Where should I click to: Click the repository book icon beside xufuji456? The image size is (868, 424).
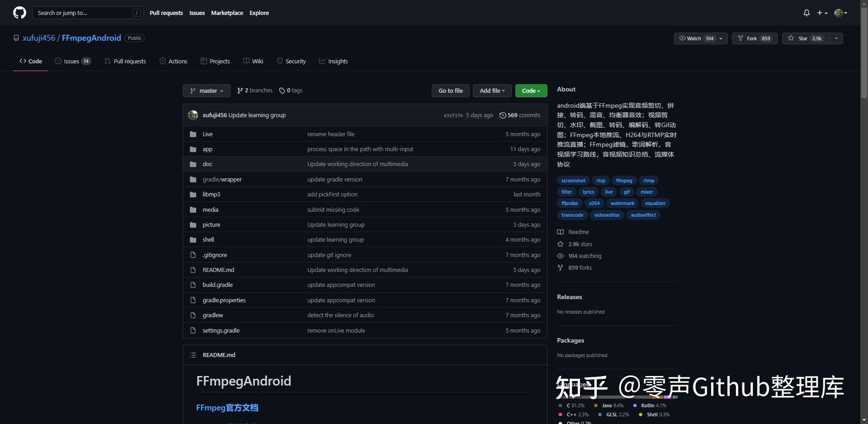pos(16,38)
